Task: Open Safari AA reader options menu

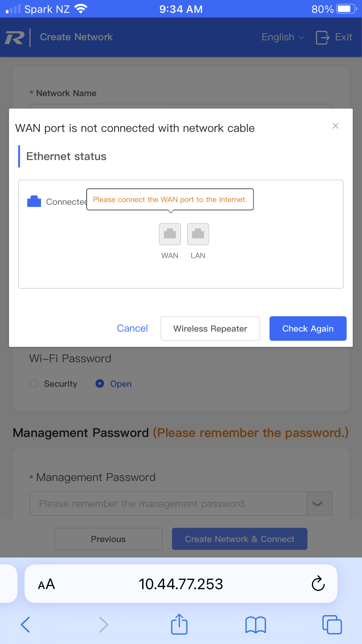Action: [46, 584]
